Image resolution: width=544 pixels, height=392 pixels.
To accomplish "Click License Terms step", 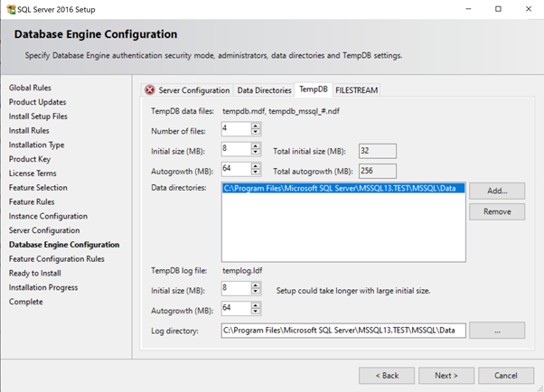I will click(33, 173).
